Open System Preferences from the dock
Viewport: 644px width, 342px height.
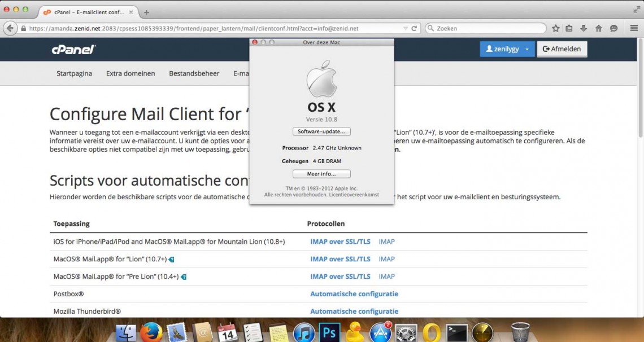coord(406,332)
